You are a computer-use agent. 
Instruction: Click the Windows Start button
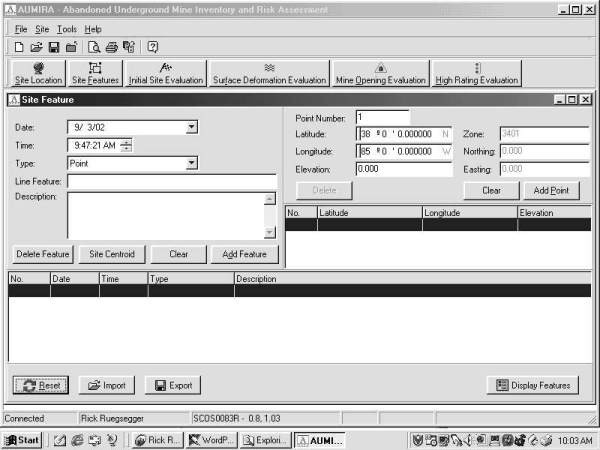pos(23,439)
